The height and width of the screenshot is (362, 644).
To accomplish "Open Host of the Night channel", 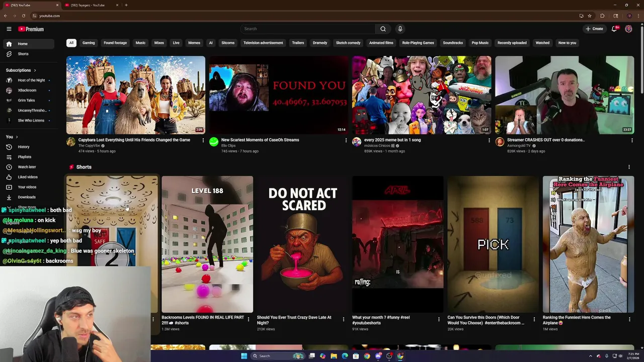I will tap(29, 80).
